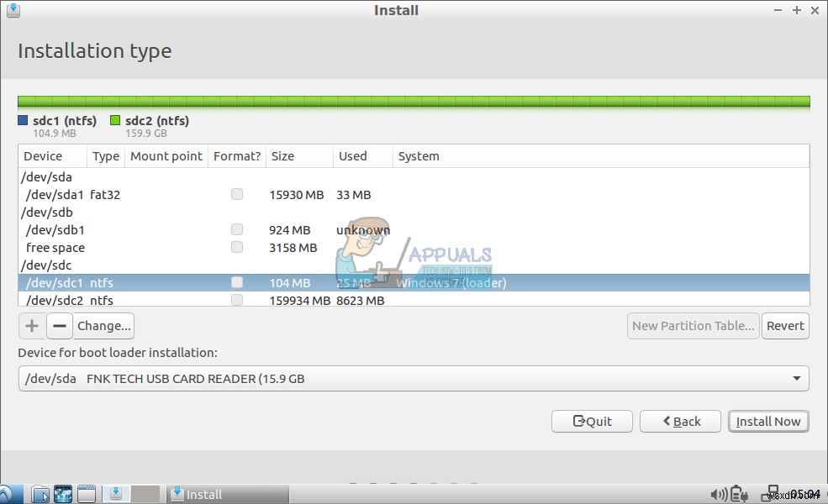Click the 'unknown' used value for sdb1

point(363,230)
